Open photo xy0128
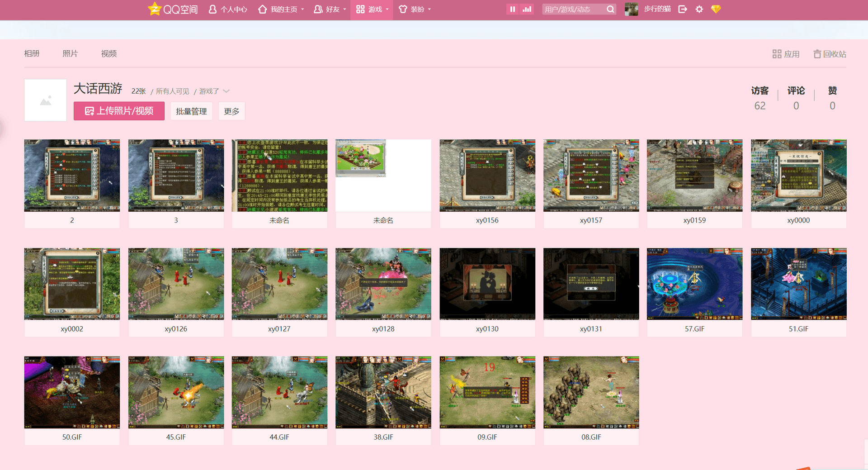This screenshot has width=868, height=470. [x=383, y=284]
